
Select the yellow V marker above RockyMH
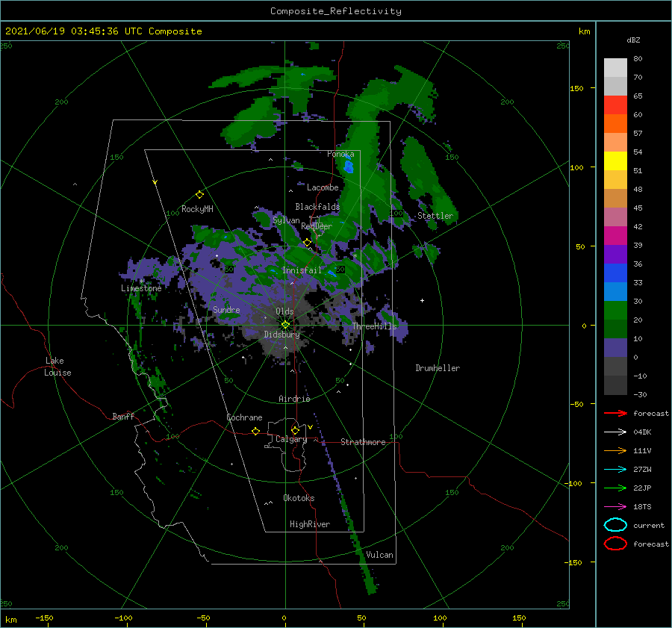click(x=155, y=182)
